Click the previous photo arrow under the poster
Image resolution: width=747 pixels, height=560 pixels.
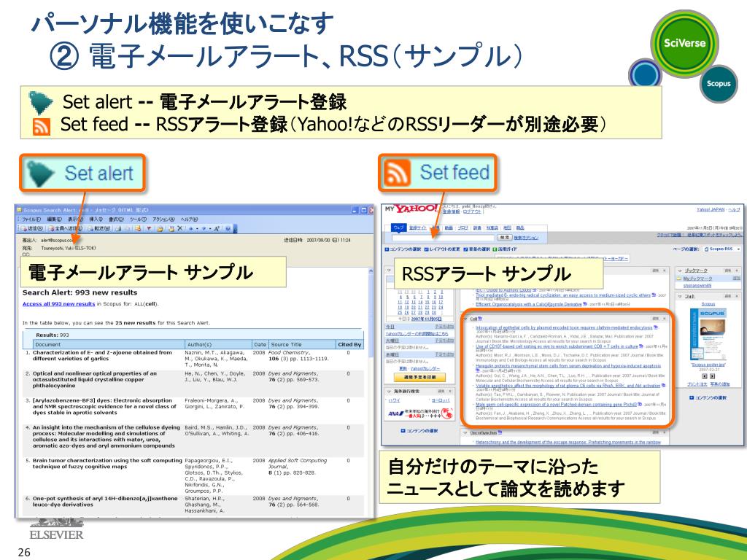pyautogui.click(x=705, y=376)
